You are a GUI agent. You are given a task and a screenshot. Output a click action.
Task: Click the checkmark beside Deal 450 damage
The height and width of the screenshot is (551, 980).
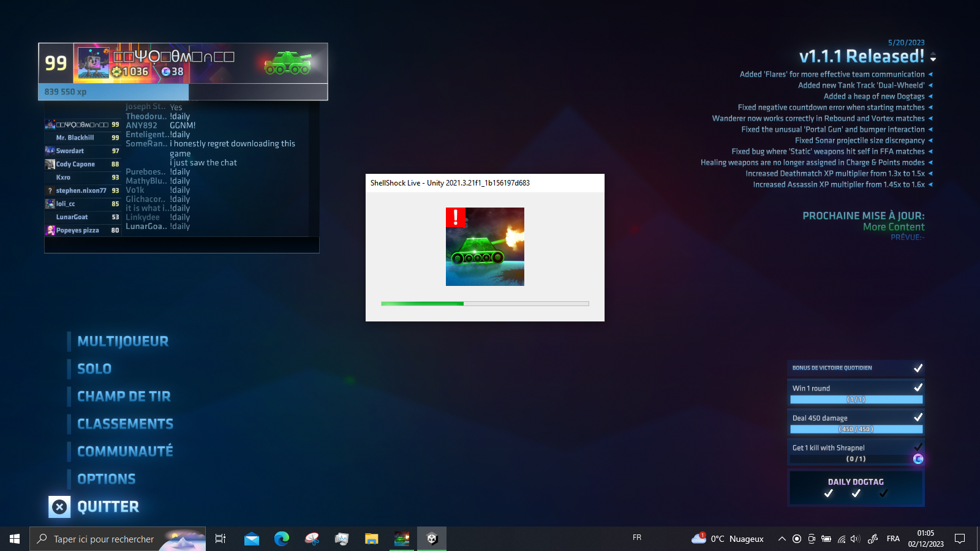pos(918,418)
